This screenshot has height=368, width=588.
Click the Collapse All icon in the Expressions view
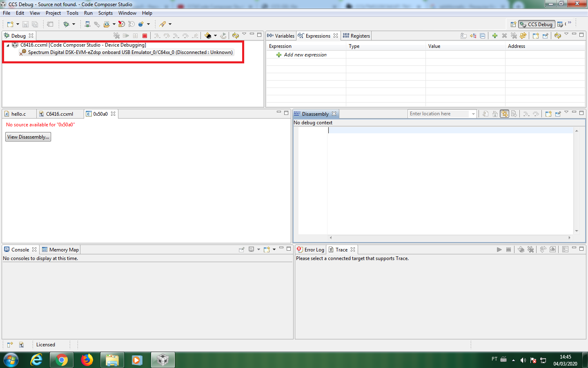[x=483, y=36]
